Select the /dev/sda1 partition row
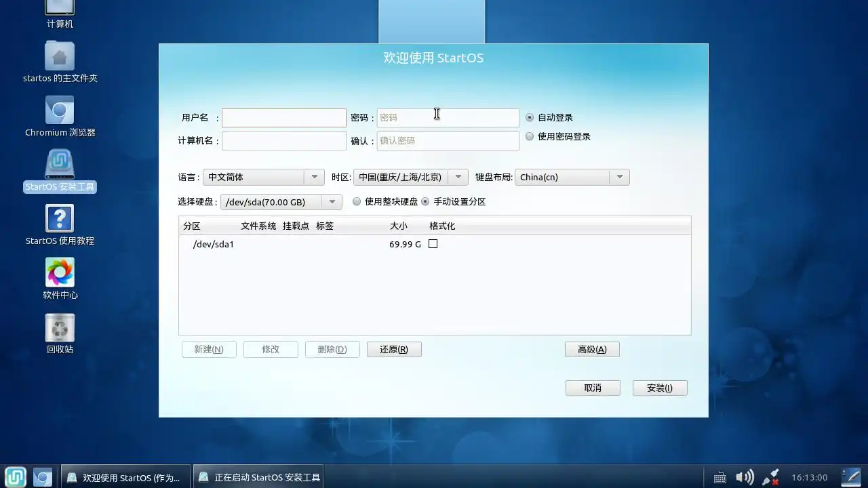 (435, 244)
